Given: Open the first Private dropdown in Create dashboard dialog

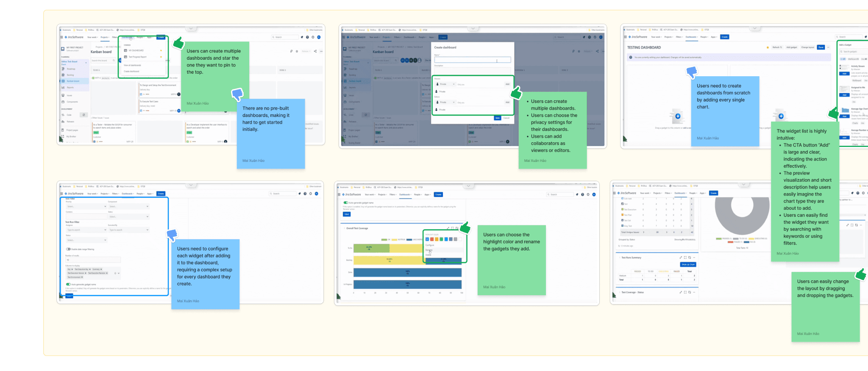Looking at the screenshot, I should click(445, 84).
